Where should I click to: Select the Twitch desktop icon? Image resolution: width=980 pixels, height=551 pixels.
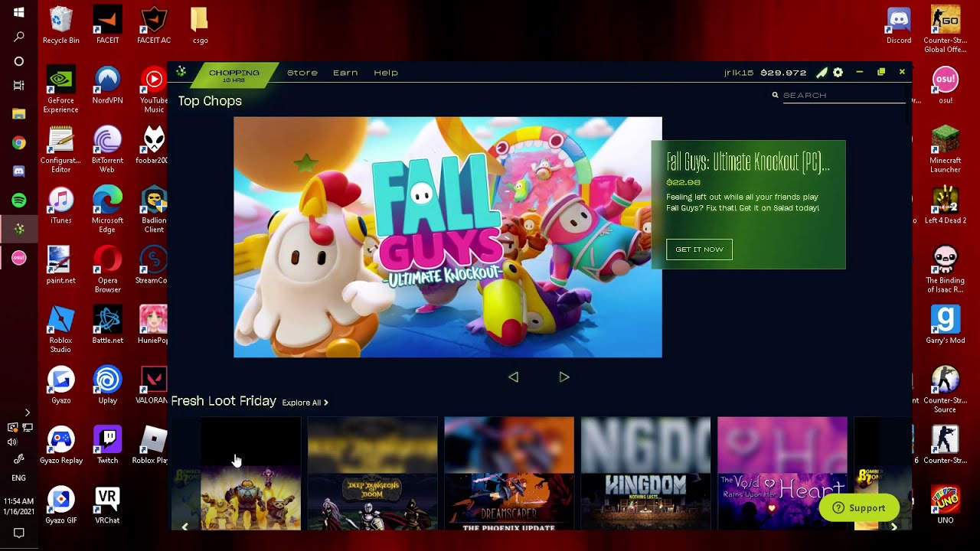pyautogui.click(x=107, y=445)
